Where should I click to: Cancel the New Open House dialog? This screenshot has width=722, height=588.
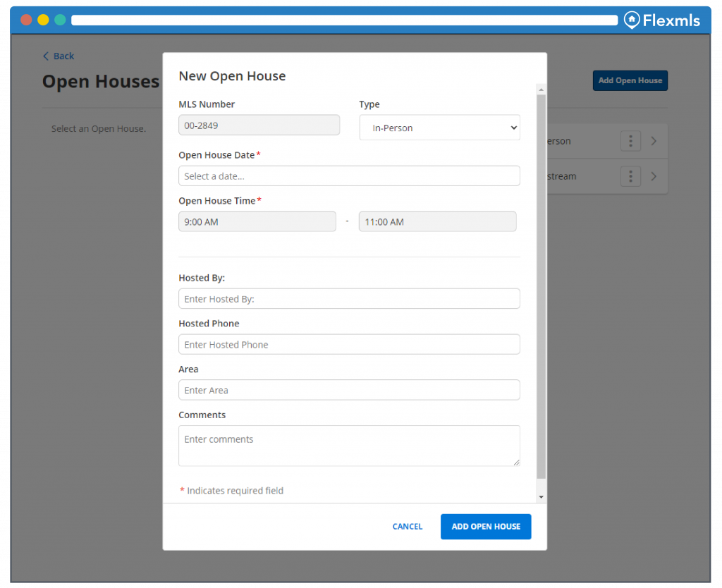(407, 526)
